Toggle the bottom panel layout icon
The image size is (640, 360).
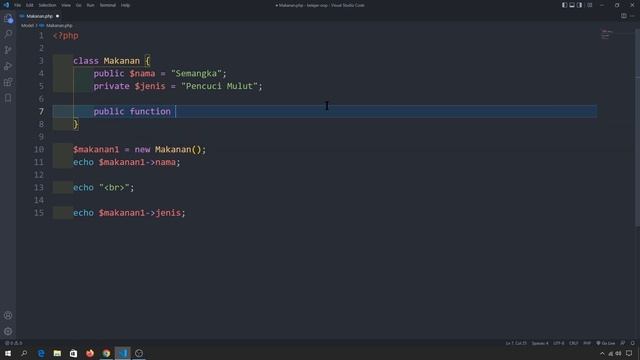click(x=572, y=5)
